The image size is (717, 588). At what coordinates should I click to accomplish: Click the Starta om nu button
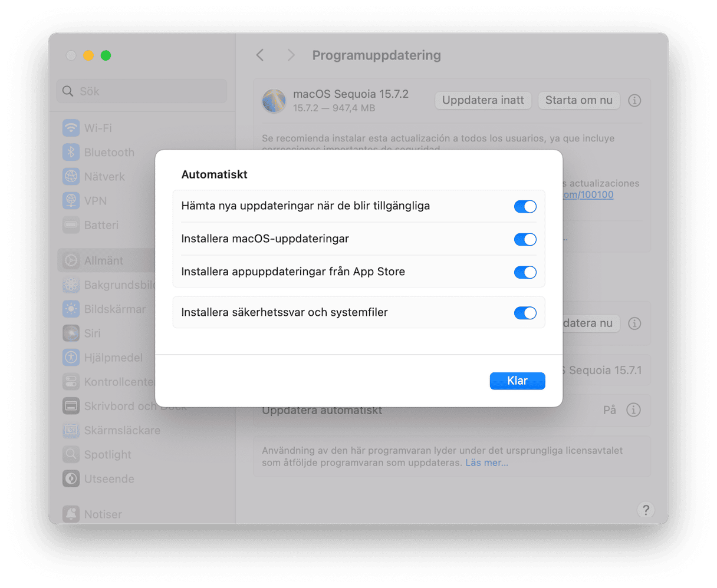click(x=578, y=101)
